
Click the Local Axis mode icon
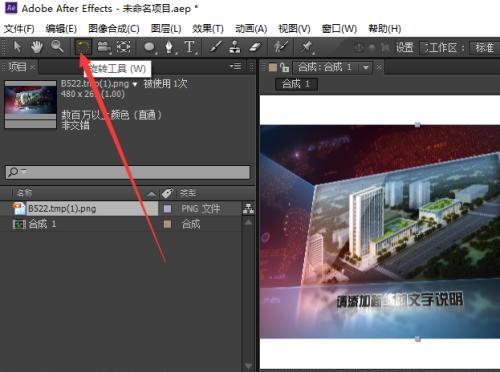[359, 48]
